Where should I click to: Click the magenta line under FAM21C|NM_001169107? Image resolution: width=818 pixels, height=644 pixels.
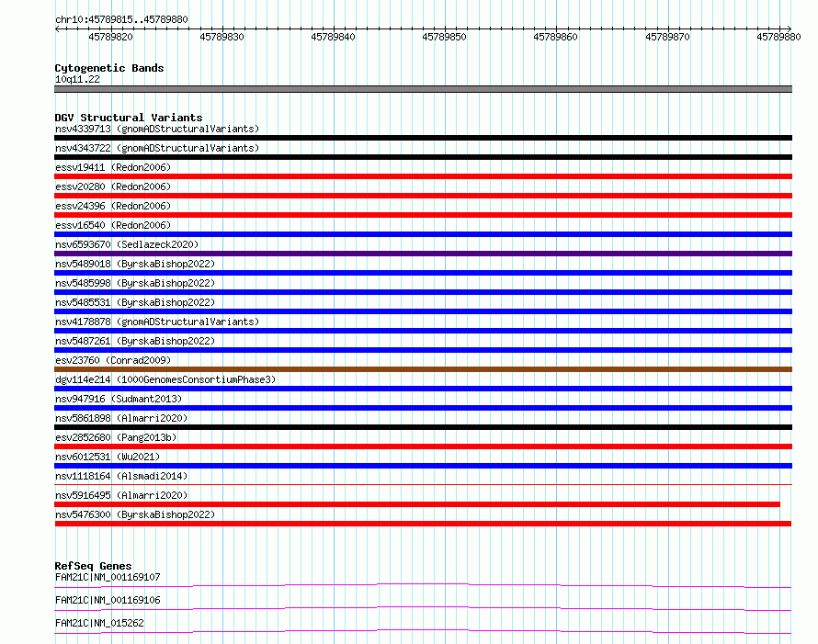tap(423, 585)
